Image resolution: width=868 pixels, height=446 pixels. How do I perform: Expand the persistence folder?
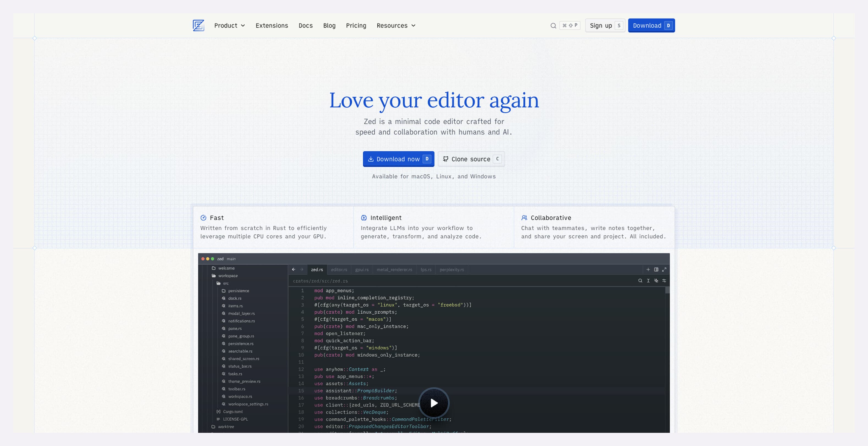pyautogui.click(x=235, y=291)
